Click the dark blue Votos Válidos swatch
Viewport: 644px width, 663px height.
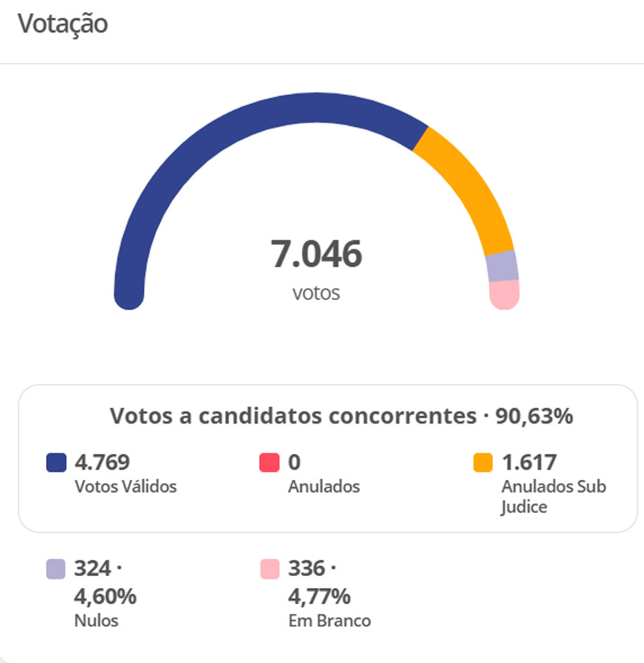pos(56,463)
